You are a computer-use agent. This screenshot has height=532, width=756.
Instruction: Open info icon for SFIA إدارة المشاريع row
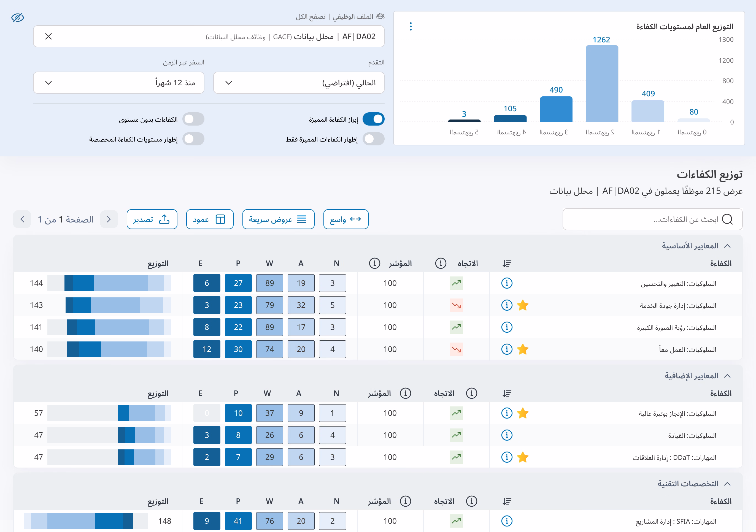coord(507,521)
